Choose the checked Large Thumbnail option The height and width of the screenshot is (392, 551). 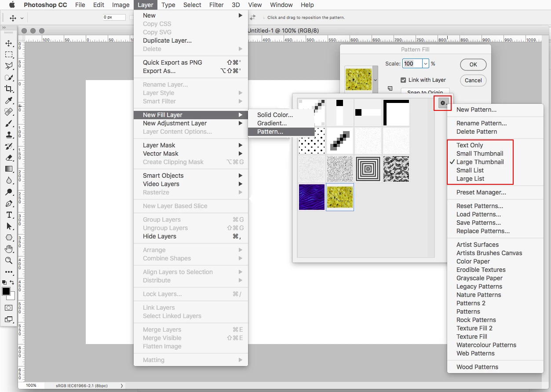pyautogui.click(x=480, y=162)
